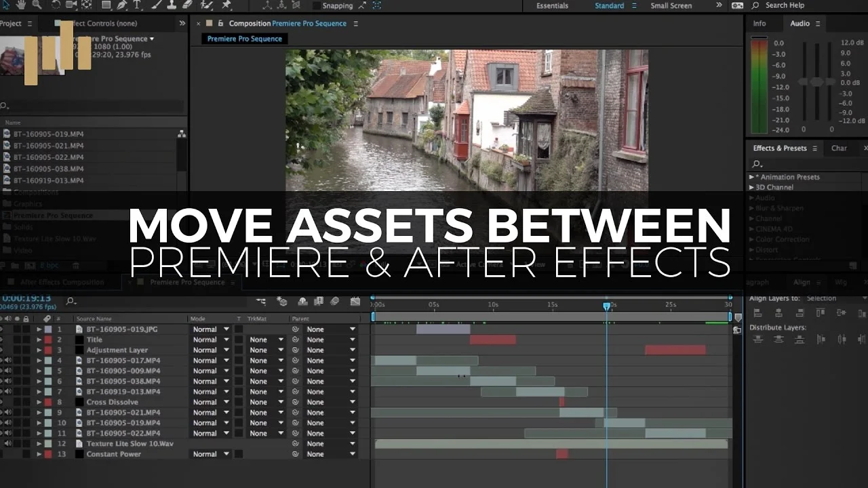
Task: Switch to the Essentials workspace
Action: point(553,5)
